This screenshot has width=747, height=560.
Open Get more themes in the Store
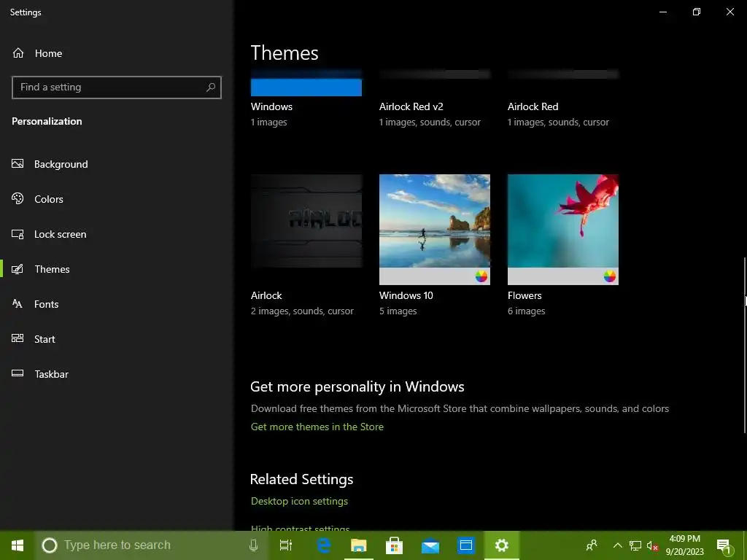point(317,427)
